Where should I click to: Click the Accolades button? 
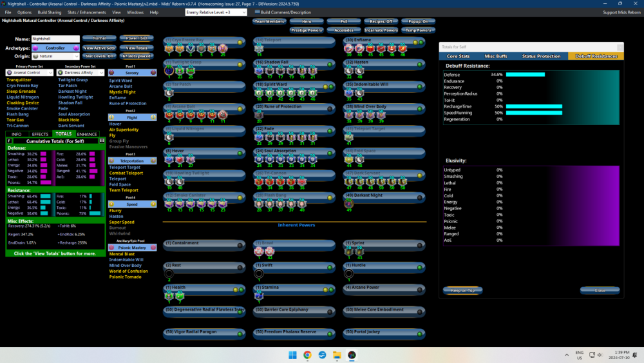click(x=344, y=30)
